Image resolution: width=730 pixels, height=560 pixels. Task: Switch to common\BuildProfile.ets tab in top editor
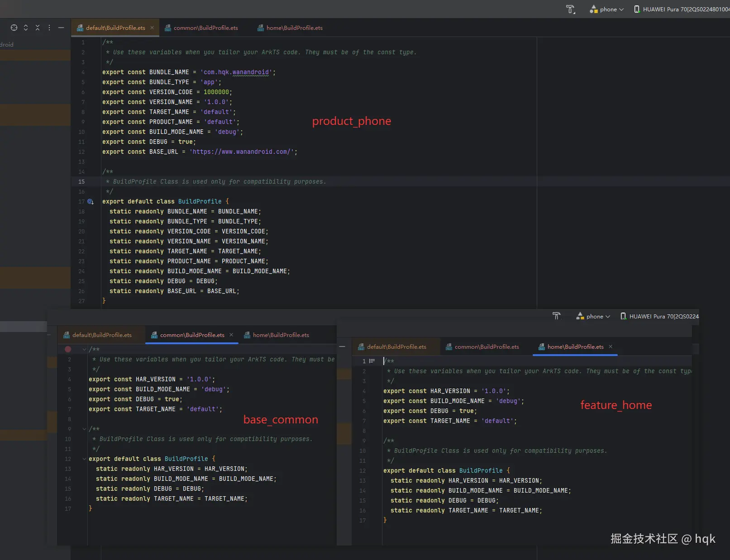tap(205, 28)
